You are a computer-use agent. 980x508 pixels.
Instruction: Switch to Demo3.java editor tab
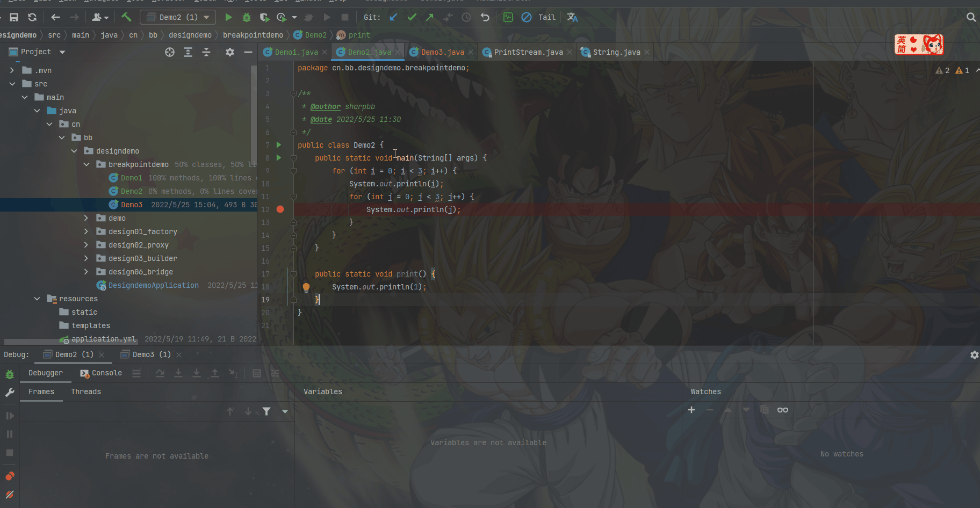pos(442,52)
